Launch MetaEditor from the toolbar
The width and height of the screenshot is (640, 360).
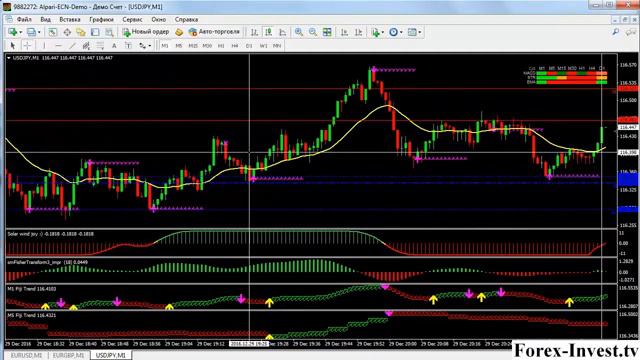(x=179, y=32)
